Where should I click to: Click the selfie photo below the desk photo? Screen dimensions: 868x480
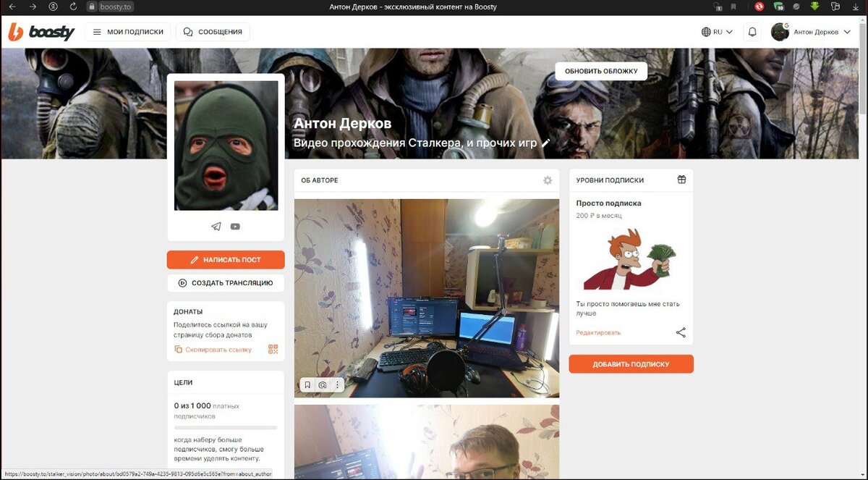427,442
